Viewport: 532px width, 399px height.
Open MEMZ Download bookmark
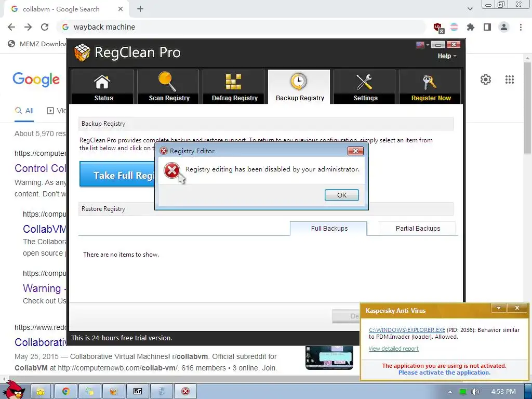37,44
